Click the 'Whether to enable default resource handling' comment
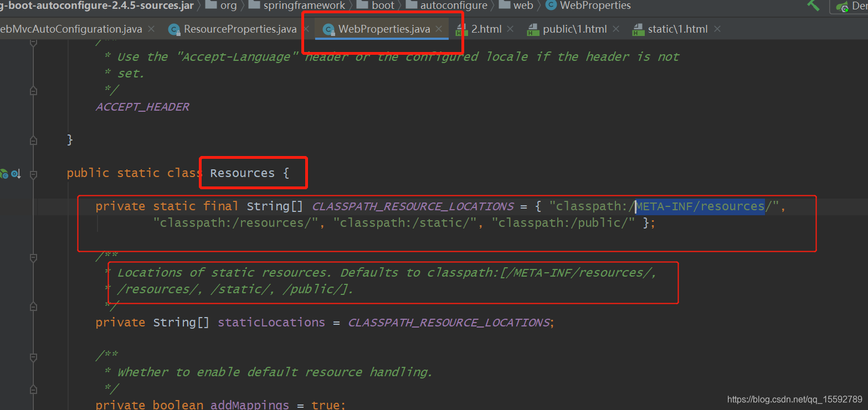 pos(275,372)
